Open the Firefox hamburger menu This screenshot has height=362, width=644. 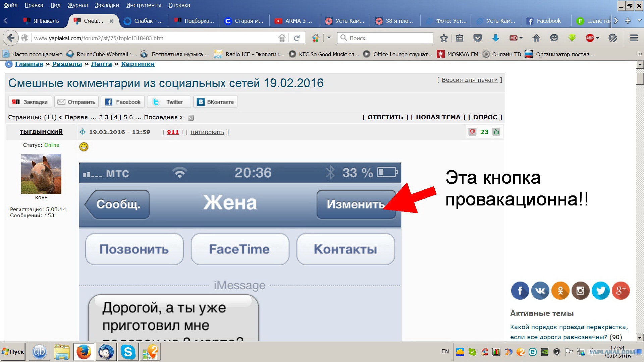click(634, 38)
